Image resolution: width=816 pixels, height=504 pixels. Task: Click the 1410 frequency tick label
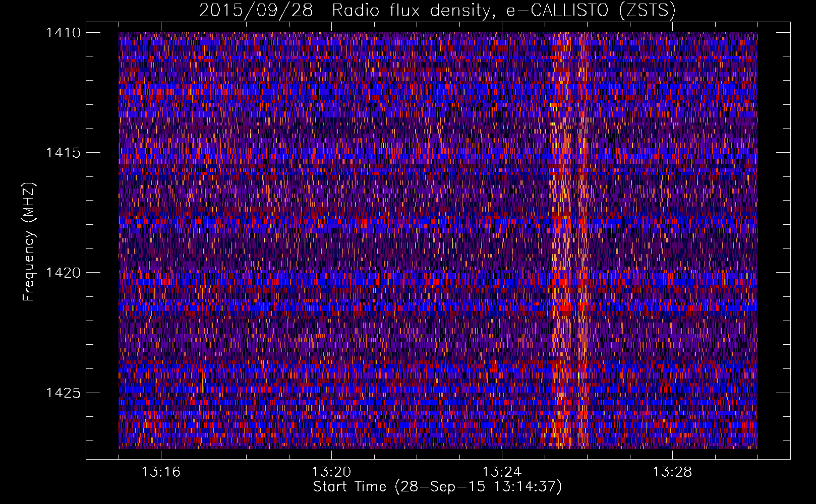[63, 33]
